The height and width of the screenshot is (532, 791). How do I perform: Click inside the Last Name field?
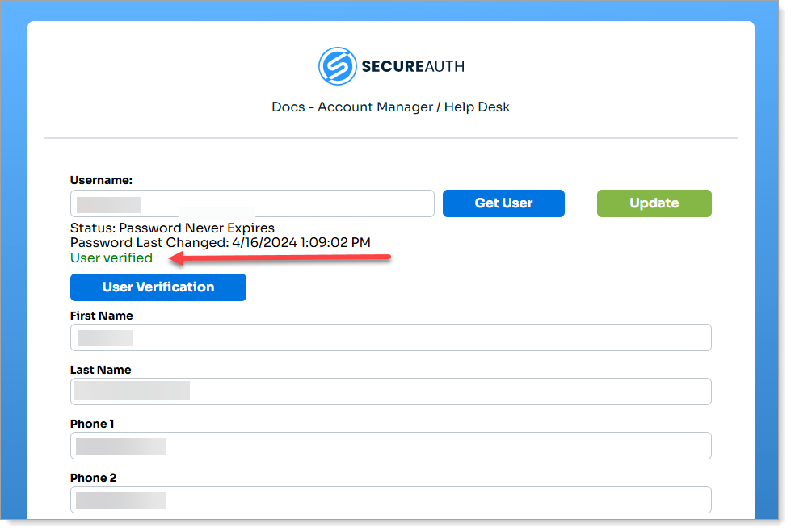pyautogui.click(x=390, y=392)
